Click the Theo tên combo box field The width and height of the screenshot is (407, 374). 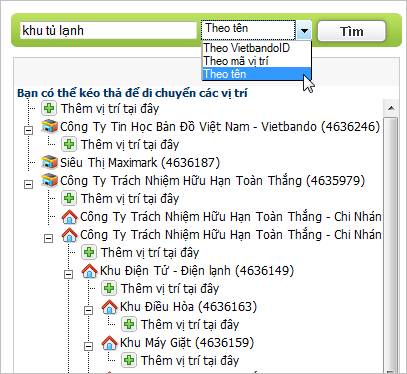[248, 30]
